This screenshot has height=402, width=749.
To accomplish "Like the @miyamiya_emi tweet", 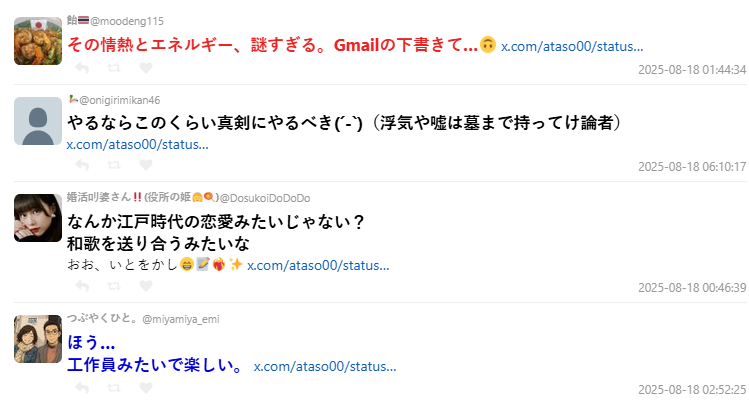I will [145, 388].
